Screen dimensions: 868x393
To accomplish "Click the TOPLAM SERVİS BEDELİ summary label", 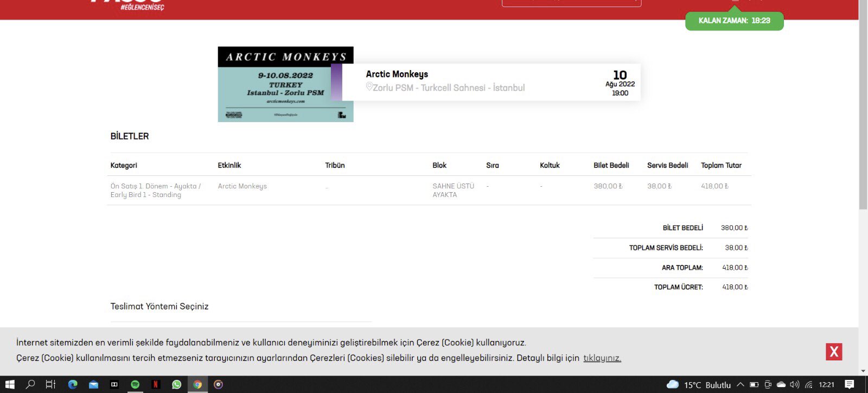I will [x=666, y=248].
